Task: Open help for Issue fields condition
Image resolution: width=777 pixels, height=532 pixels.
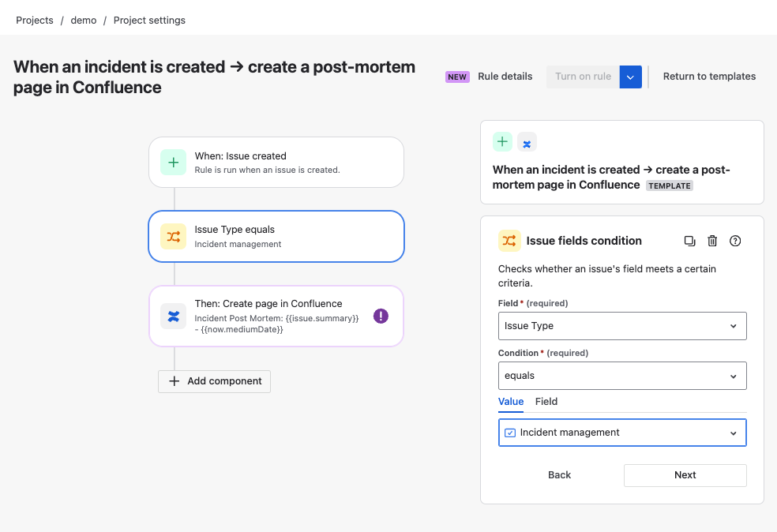Action: pyautogui.click(x=735, y=241)
